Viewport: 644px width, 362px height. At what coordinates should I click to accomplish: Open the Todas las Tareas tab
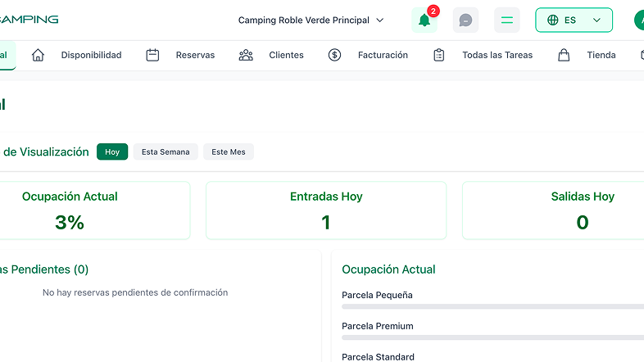tap(497, 55)
